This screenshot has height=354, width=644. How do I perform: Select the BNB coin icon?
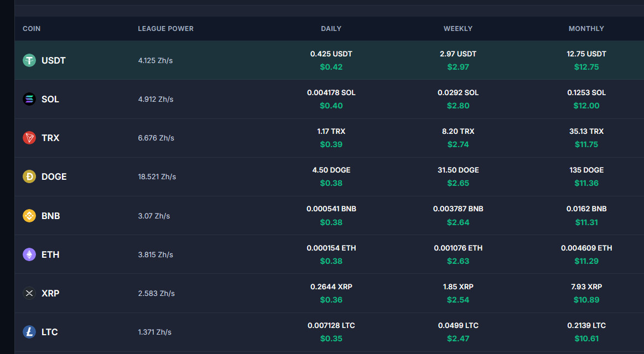pos(29,216)
